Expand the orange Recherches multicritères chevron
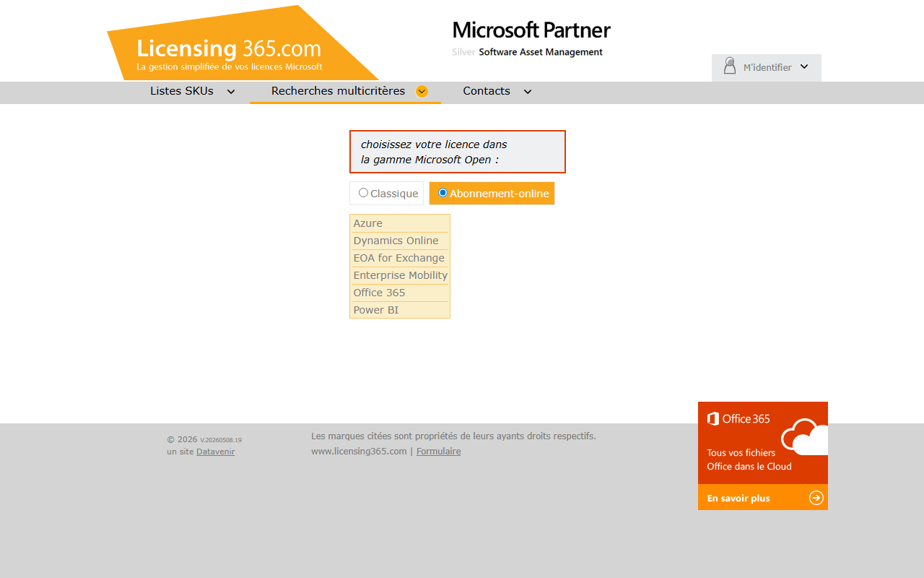 422,92
